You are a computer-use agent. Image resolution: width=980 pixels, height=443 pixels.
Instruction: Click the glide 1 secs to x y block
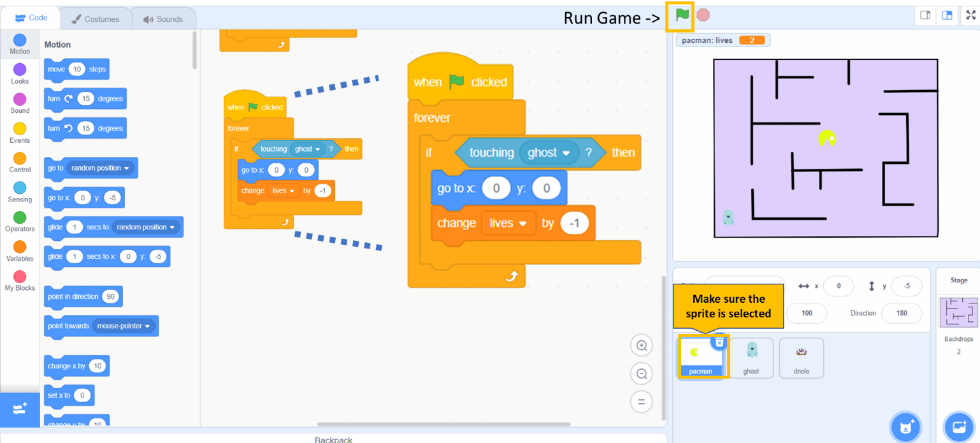[107, 256]
